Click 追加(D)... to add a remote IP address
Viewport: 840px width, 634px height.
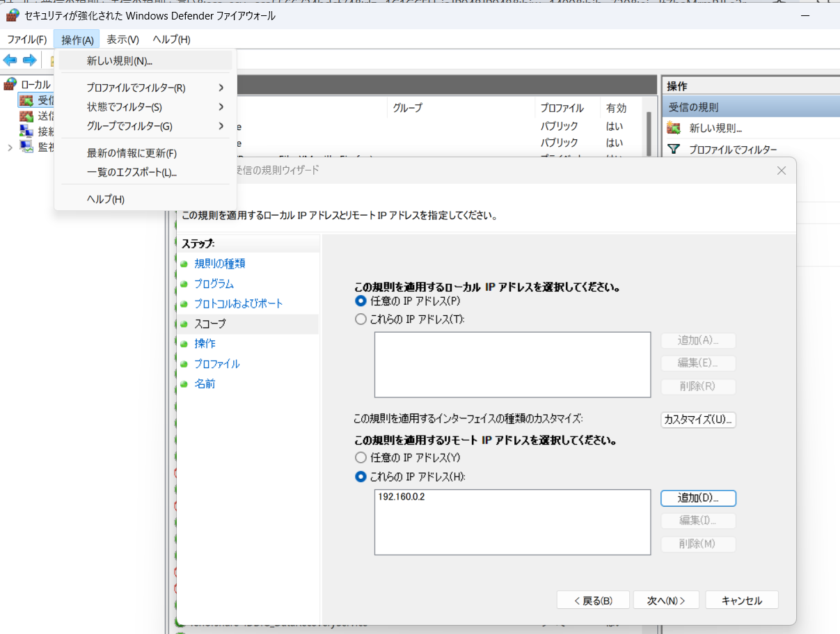click(x=698, y=498)
